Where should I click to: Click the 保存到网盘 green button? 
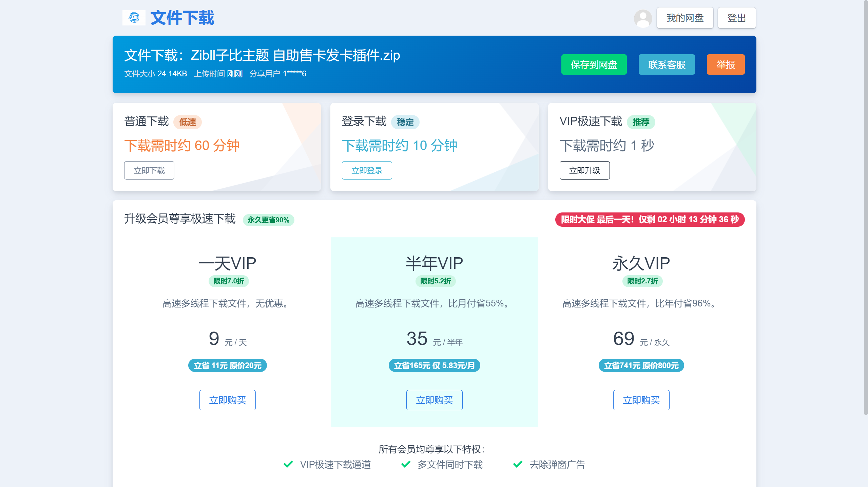click(594, 64)
